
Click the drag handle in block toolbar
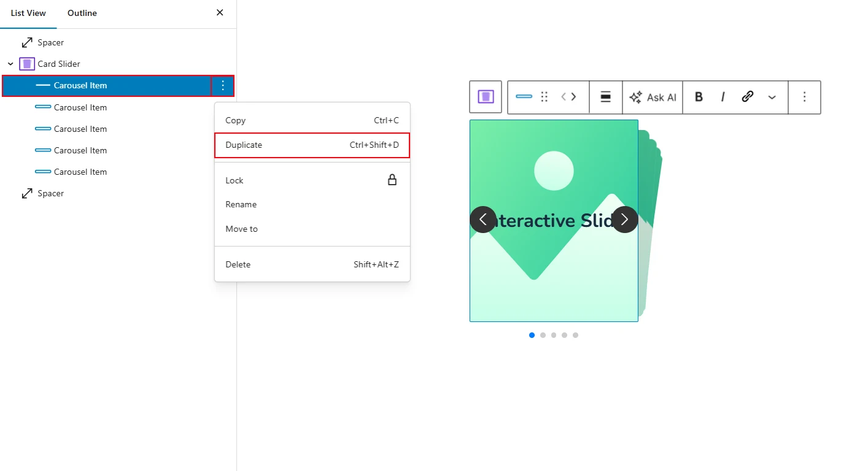[x=544, y=97]
